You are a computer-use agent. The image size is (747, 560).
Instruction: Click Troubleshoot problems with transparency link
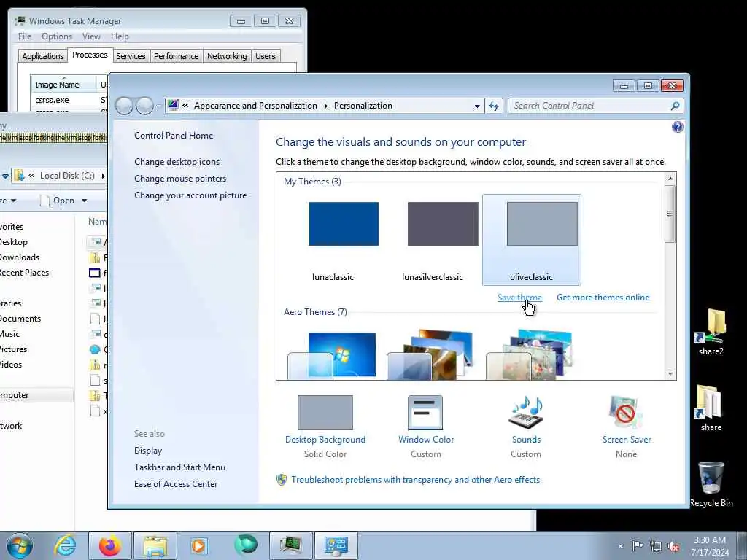415,480
